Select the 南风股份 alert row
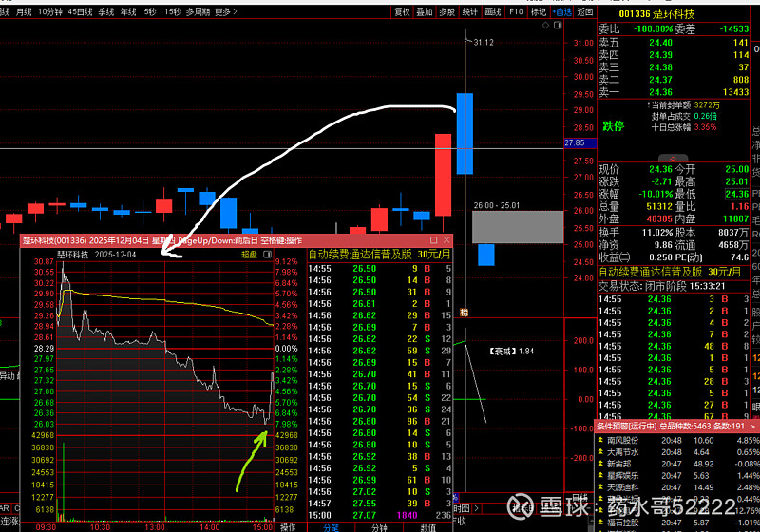760x532 pixels. [677, 441]
